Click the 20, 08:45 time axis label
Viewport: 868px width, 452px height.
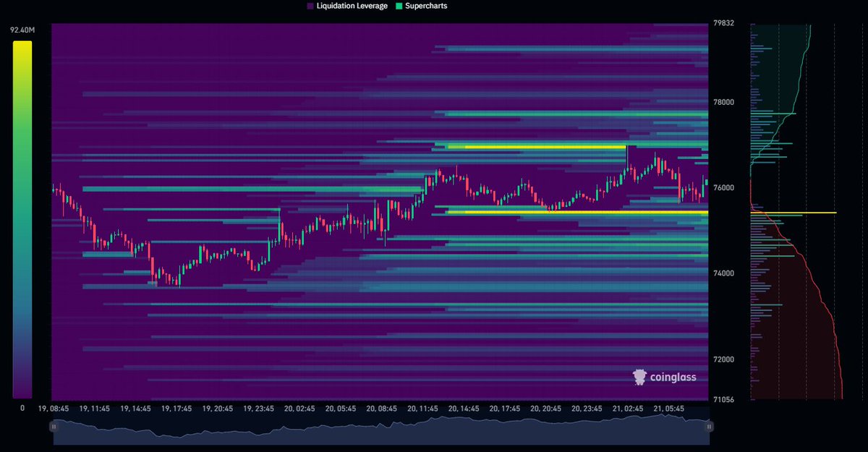click(382, 409)
